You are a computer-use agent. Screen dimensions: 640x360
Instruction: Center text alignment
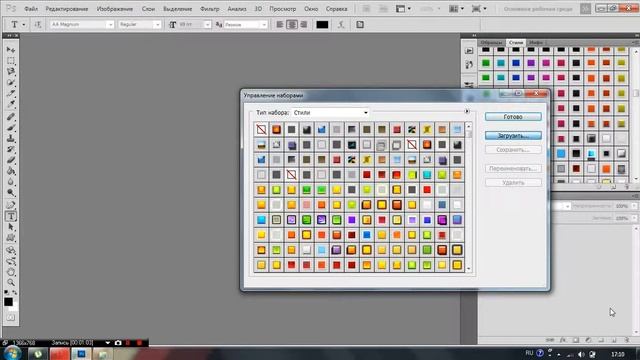click(292, 24)
